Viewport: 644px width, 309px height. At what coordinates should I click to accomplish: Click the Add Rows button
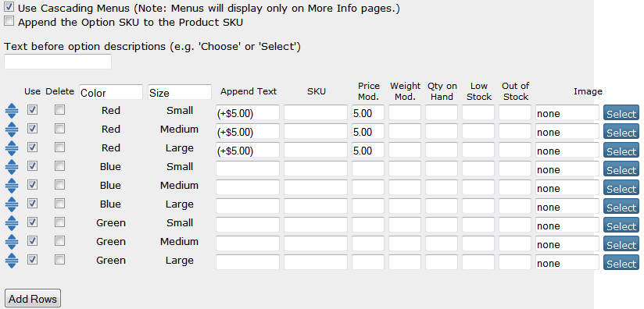[x=33, y=298]
